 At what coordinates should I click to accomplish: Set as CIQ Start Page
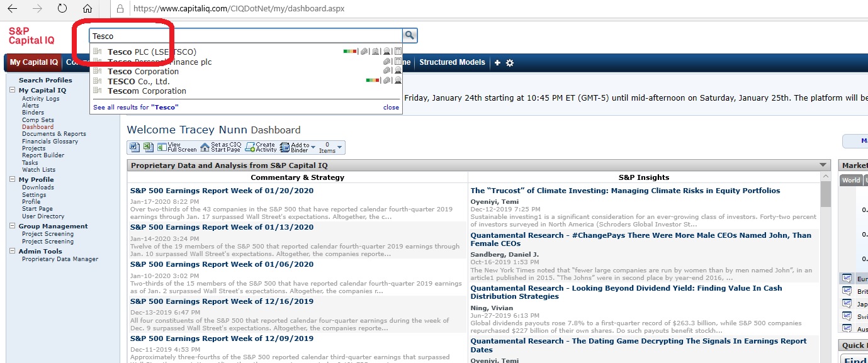coord(220,147)
